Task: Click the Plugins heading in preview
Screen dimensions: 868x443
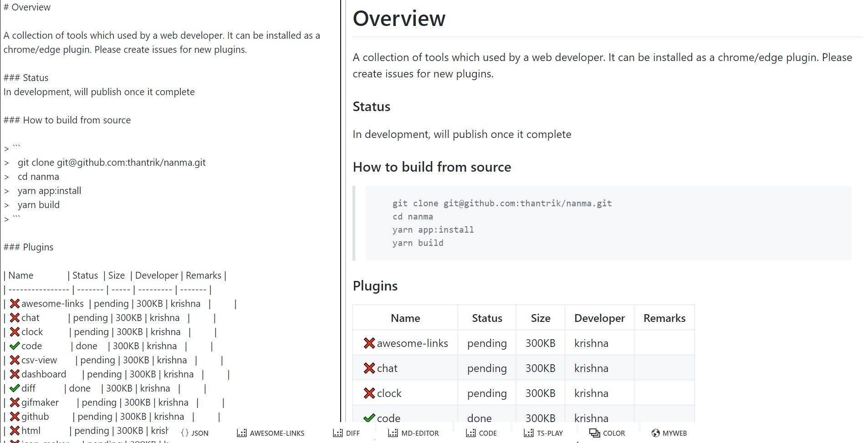Action: (x=375, y=286)
